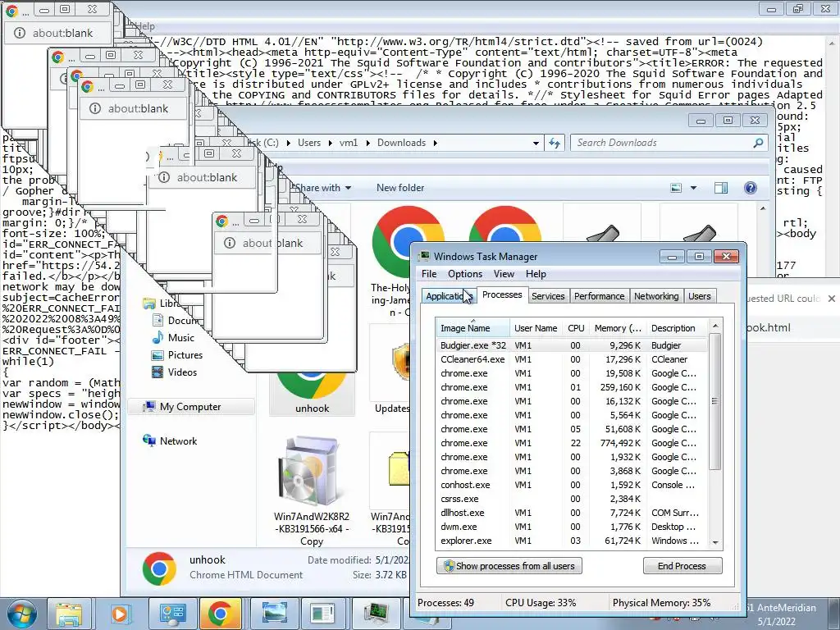Open the address bar history dropdown in Explorer

536,143
